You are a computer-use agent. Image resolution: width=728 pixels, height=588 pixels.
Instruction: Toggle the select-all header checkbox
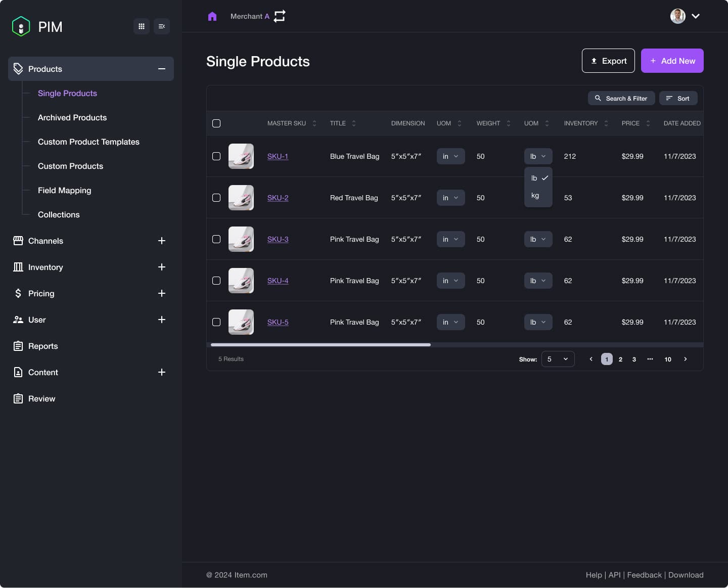point(216,123)
